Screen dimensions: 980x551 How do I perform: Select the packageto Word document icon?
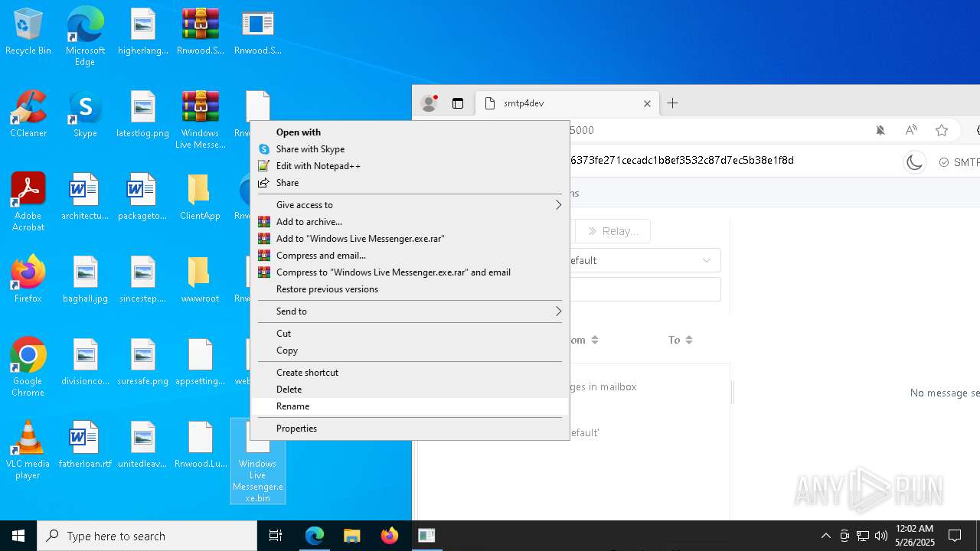[143, 197]
